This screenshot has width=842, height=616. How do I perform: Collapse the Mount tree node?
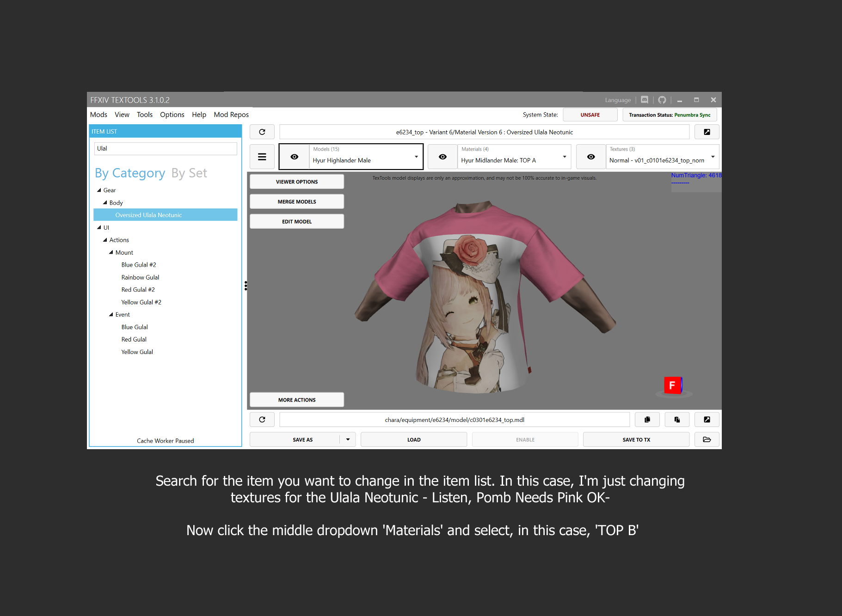pos(111,252)
